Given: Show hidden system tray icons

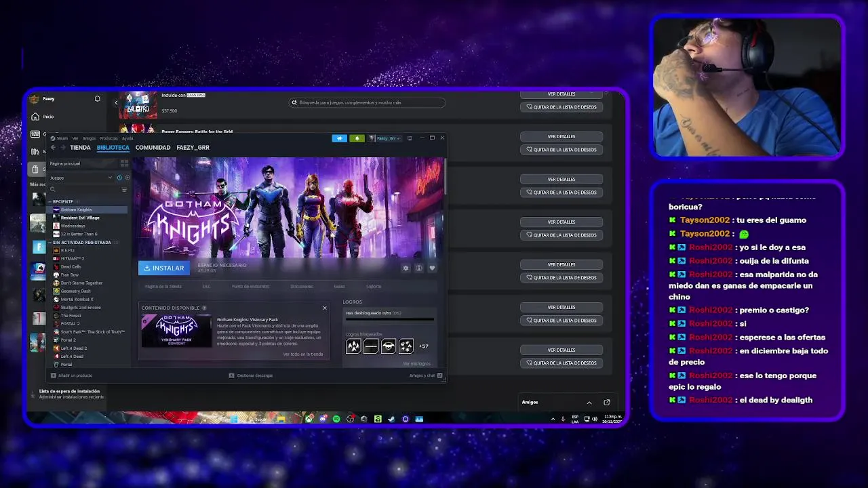Looking at the screenshot, I should coord(553,419).
